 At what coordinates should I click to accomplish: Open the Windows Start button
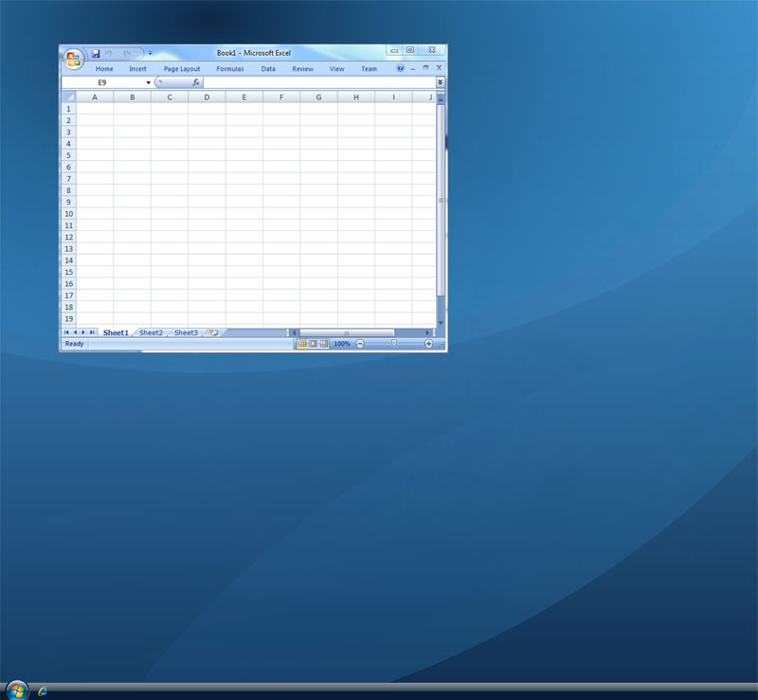pos(17,691)
